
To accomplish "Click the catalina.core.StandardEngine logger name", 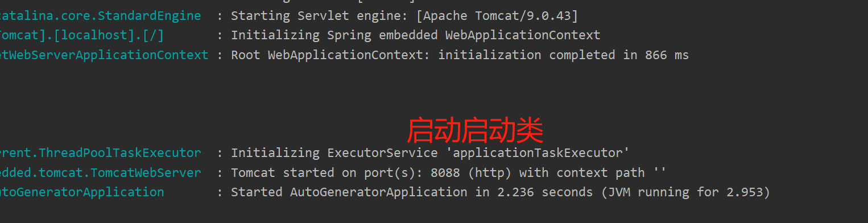I will (100, 15).
